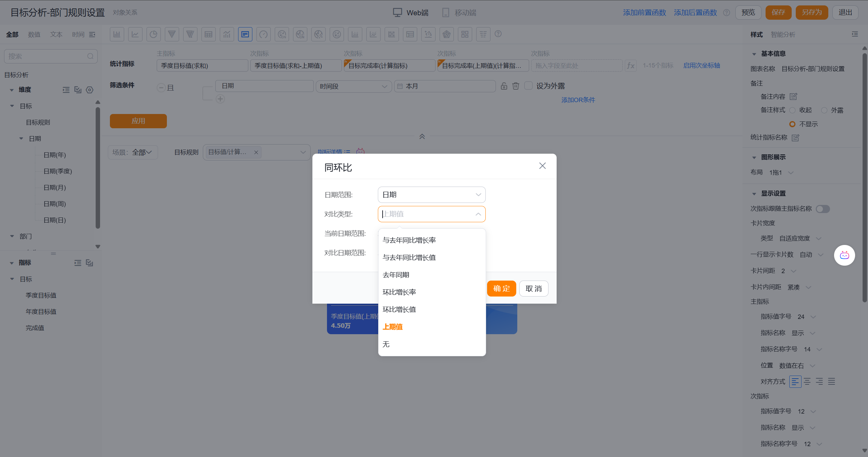
Task: Open the floating AI assistant robot icon
Action: [x=844, y=255]
